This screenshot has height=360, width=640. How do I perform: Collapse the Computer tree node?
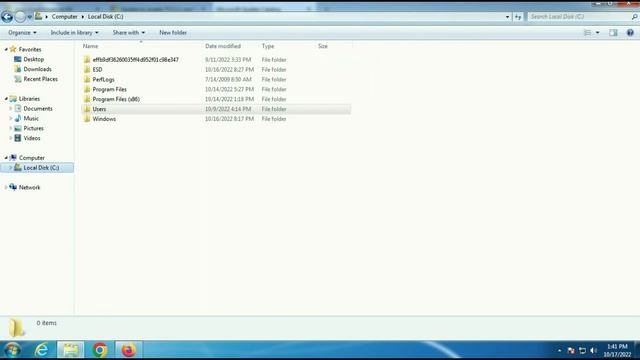click(6, 158)
